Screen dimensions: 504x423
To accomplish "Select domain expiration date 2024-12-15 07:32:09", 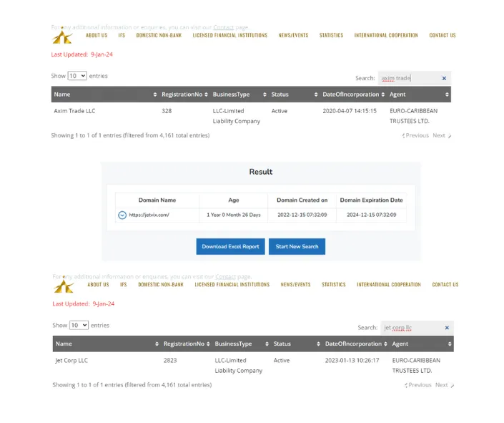I will pyautogui.click(x=371, y=215).
